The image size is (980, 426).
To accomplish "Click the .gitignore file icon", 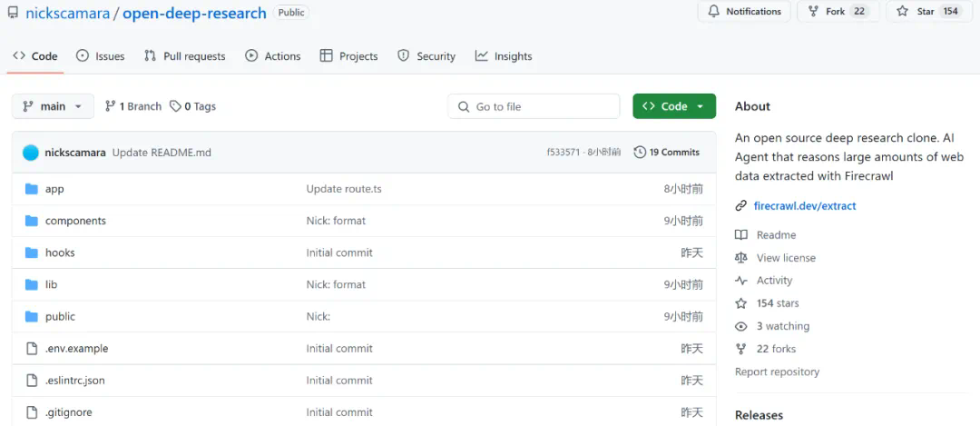I will click(x=32, y=412).
